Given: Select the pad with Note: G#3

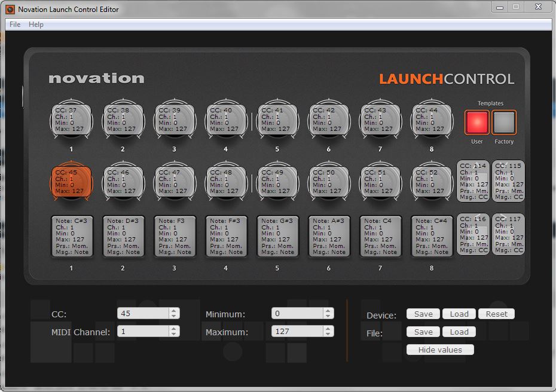Looking at the screenshot, I should pyautogui.click(x=277, y=236).
